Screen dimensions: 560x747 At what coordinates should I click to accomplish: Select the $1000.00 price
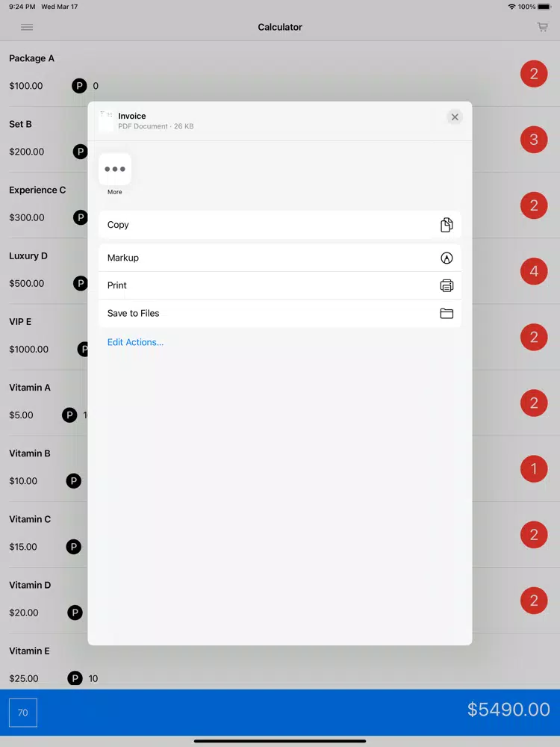pos(28,349)
